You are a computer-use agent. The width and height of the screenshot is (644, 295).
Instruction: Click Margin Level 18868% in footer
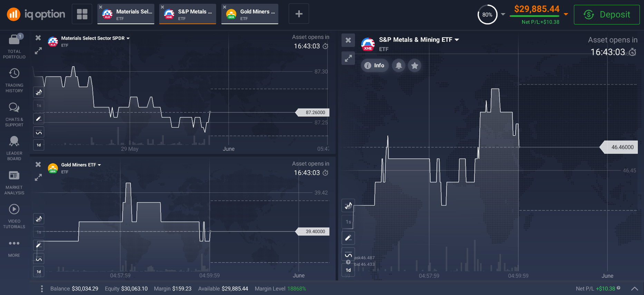(280, 289)
